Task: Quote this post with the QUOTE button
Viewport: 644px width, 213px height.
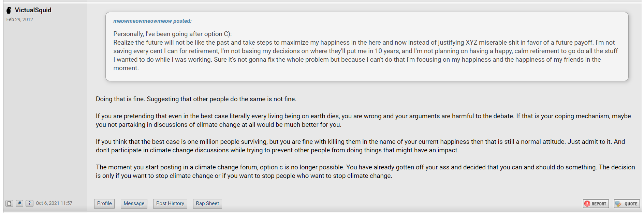Action: (x=627, y=204)
